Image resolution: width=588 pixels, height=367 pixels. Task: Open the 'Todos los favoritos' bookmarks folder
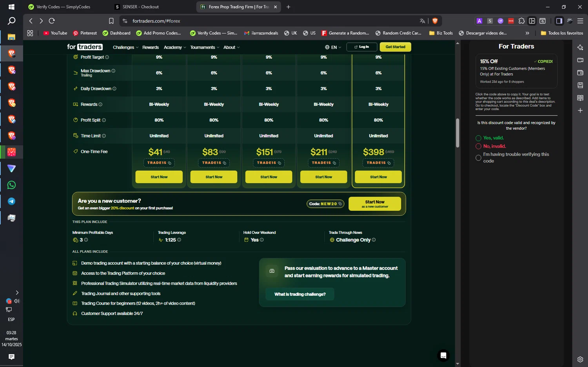pyautogui.click(x=562, y=33)
